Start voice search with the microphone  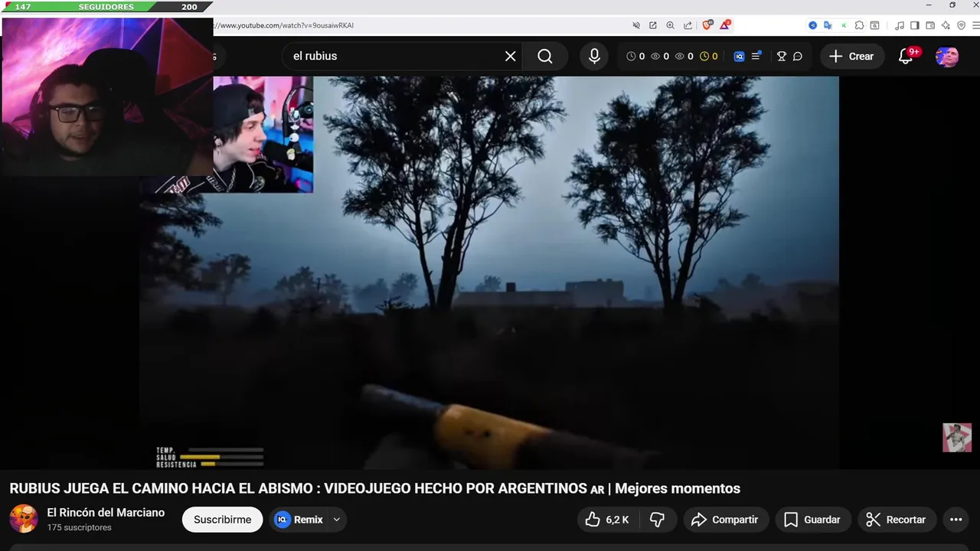[x=594, y=56]
